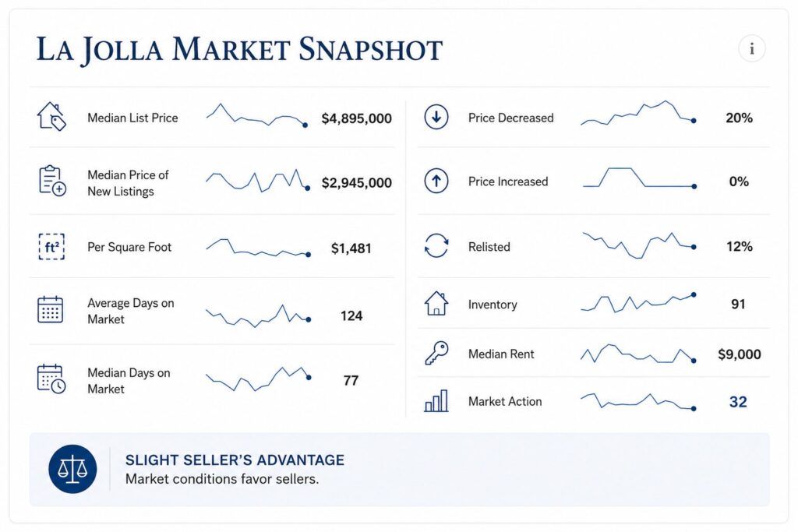Select the clipboard icon for new listings

click(x=52, y=181)
